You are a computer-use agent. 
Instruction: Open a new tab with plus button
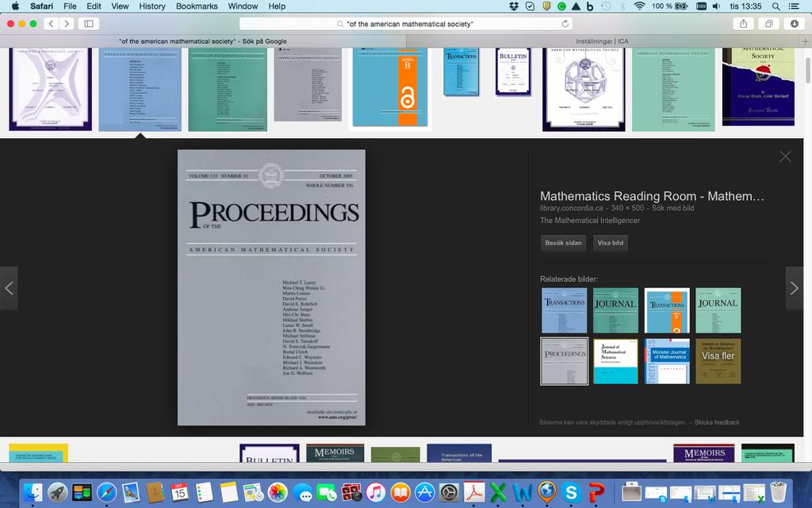point(806,41)
